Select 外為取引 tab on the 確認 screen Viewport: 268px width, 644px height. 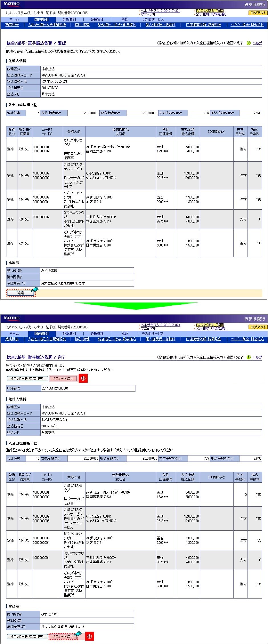[x=69, y=19]
